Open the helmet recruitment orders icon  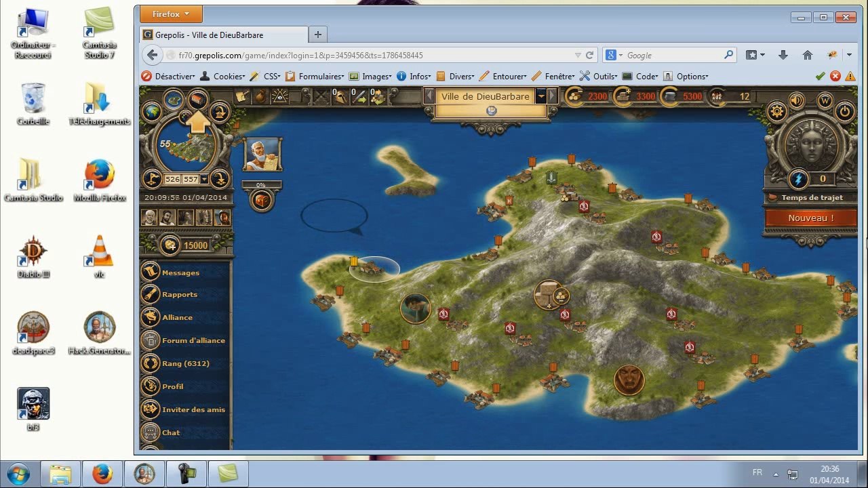(x=339, y=97)
